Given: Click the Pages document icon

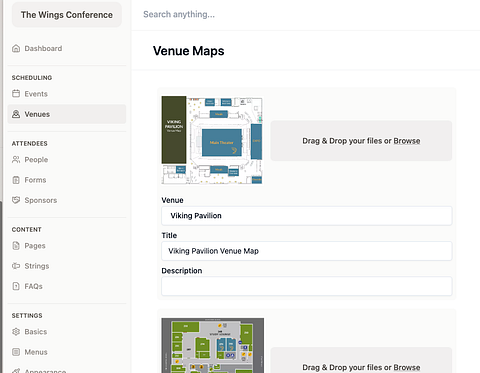Looking at the screenshot, I should [16, 246].
